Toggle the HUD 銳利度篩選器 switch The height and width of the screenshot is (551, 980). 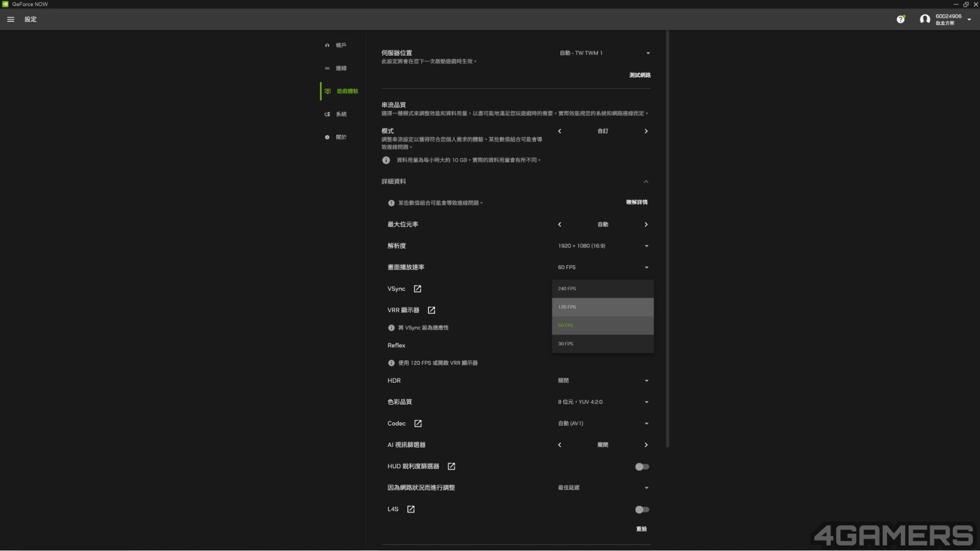click(x=642, y=467)
